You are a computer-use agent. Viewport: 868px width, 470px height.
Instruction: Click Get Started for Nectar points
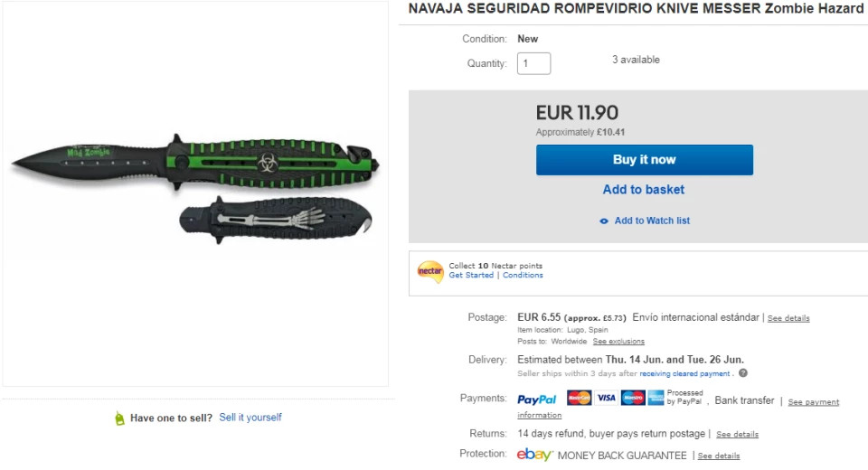click(471, 276)
